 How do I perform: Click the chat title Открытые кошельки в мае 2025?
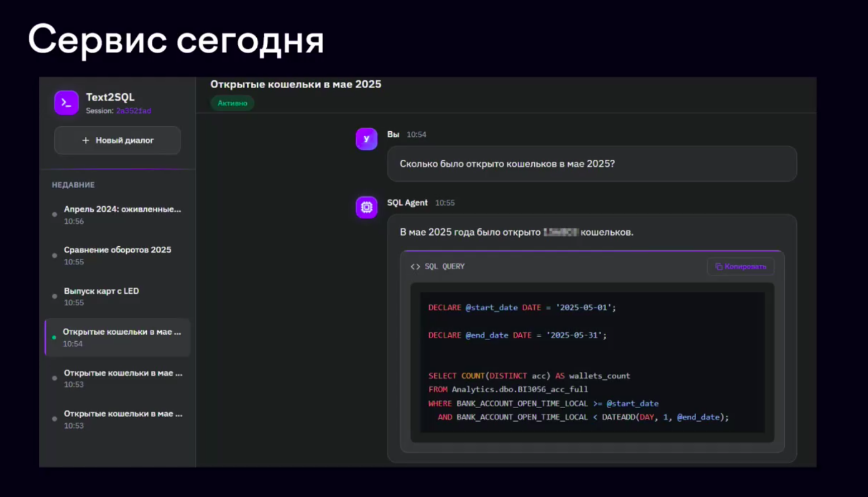pyautogui.click(x=296, y=84)
